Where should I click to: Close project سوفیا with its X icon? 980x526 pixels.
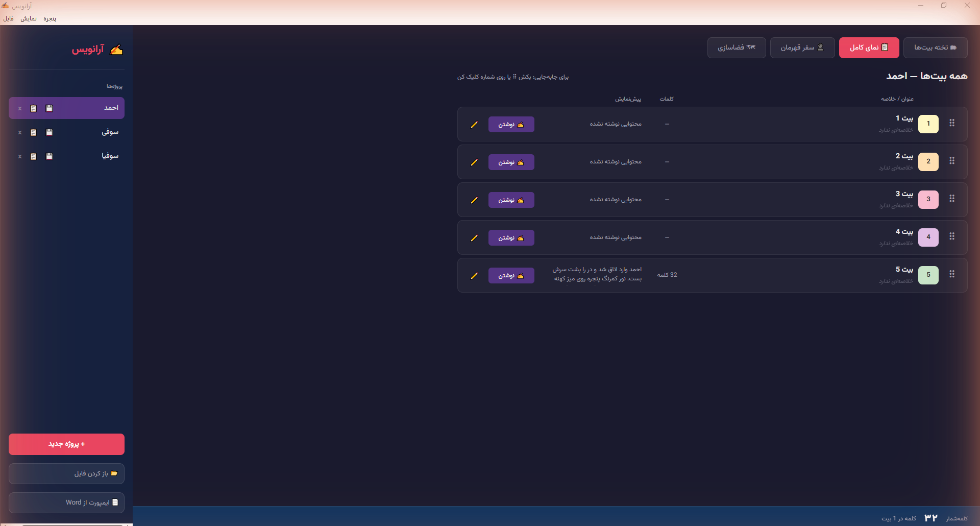point(20,156)
